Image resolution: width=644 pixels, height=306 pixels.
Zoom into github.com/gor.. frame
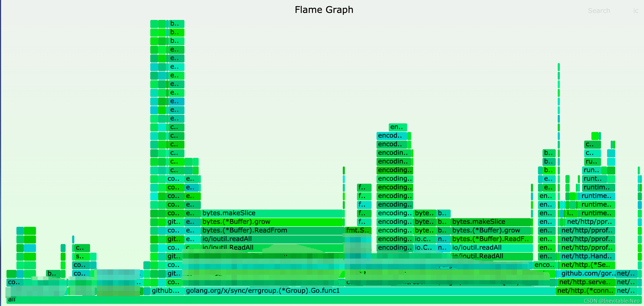[588, 274]
